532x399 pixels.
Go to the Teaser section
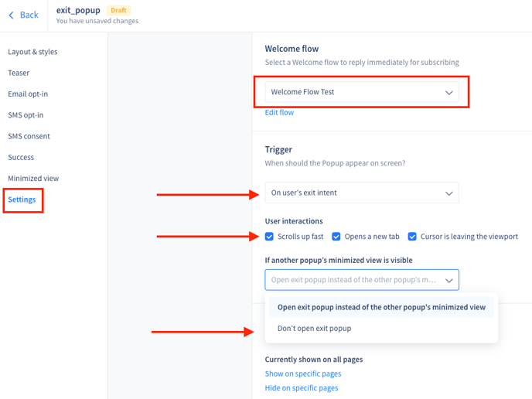[19, 73]
